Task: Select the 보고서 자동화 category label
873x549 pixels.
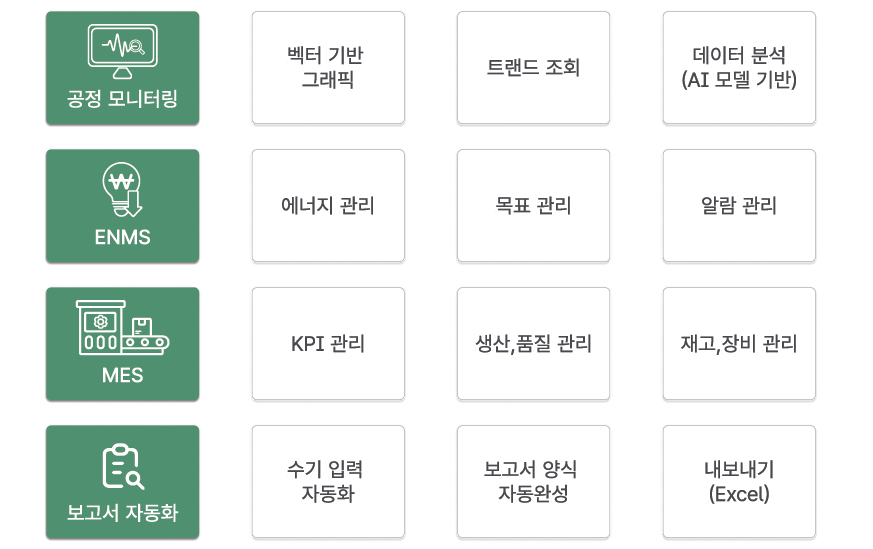Action: click(122, 512)
